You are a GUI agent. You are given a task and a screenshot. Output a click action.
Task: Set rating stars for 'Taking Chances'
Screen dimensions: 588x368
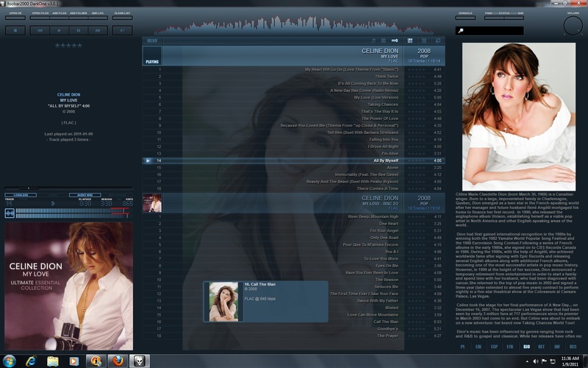click(x=416, y=105)
